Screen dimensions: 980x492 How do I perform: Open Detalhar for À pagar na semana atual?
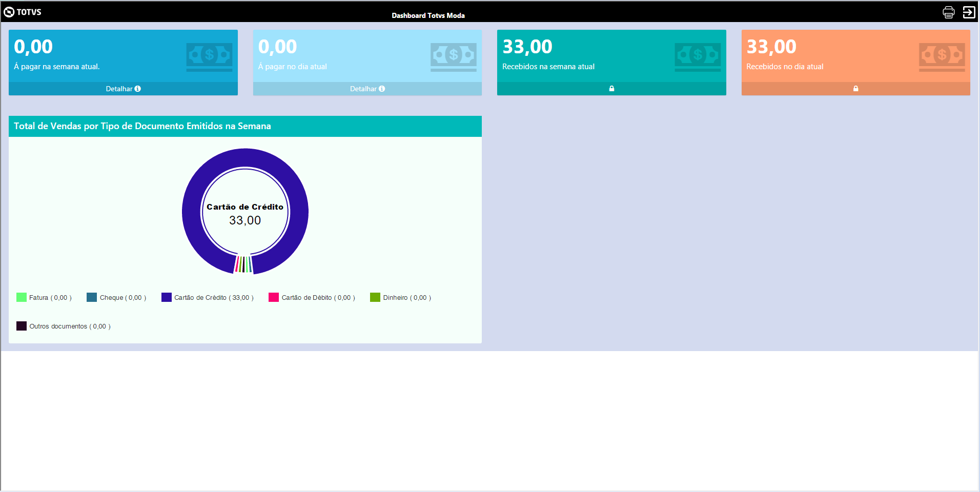[x=123, y=89]
